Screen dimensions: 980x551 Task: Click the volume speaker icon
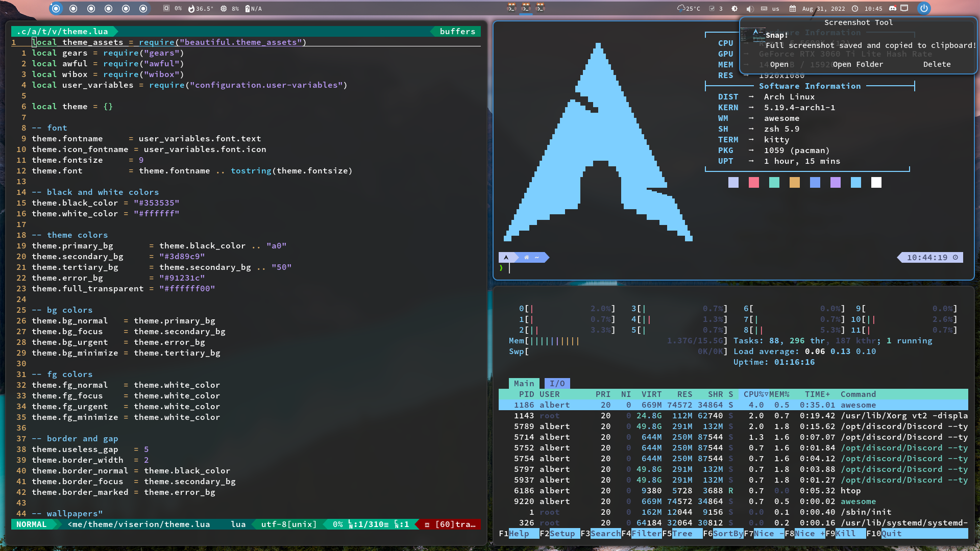click(x=749, y=9)
